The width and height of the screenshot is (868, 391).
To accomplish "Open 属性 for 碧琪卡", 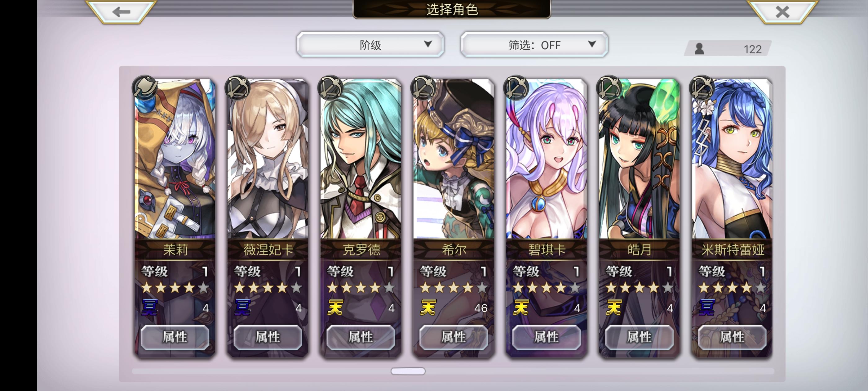I will (x=547, y=337).
